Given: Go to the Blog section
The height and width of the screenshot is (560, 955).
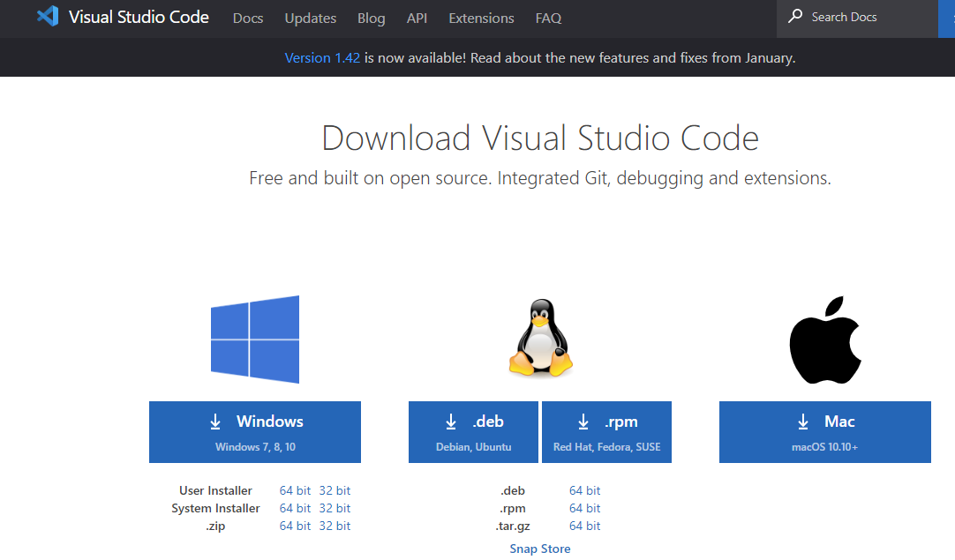Looking at the screenshot, I should pos(371,19).
